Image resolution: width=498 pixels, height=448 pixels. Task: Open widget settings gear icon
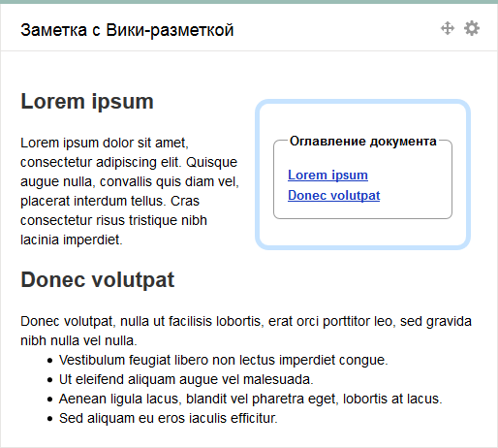[x=472, y=28]
